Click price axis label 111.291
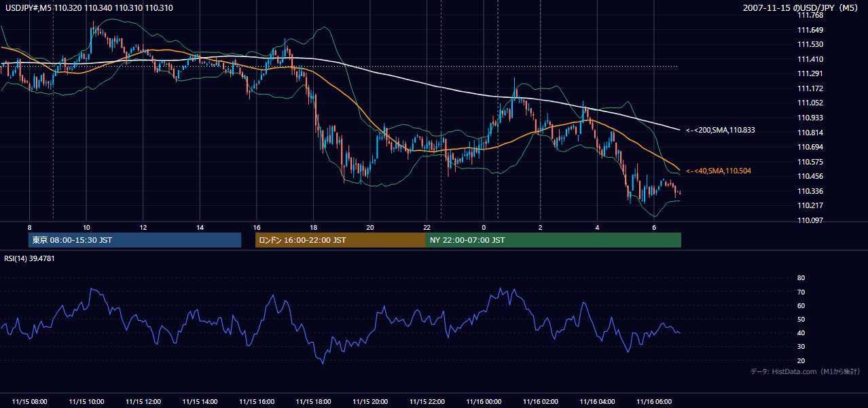The width and height of the screenshot is (868, 408). click(810, 73)
